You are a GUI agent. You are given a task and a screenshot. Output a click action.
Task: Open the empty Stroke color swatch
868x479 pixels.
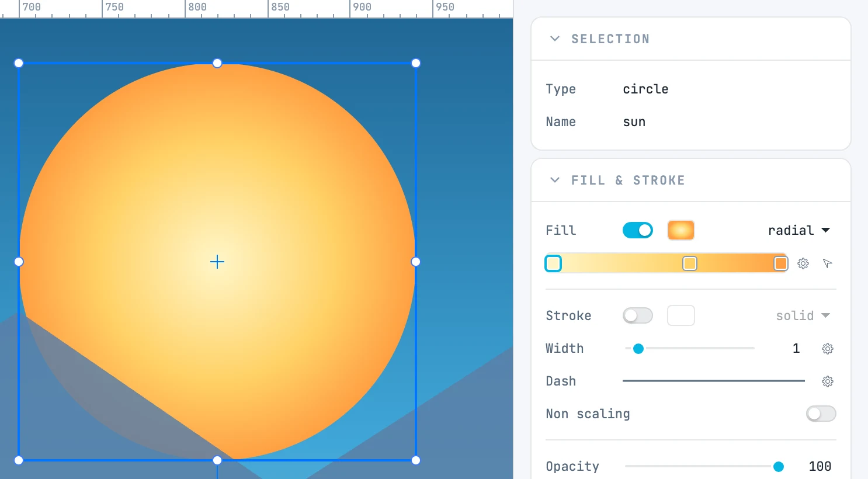point(681,315)
